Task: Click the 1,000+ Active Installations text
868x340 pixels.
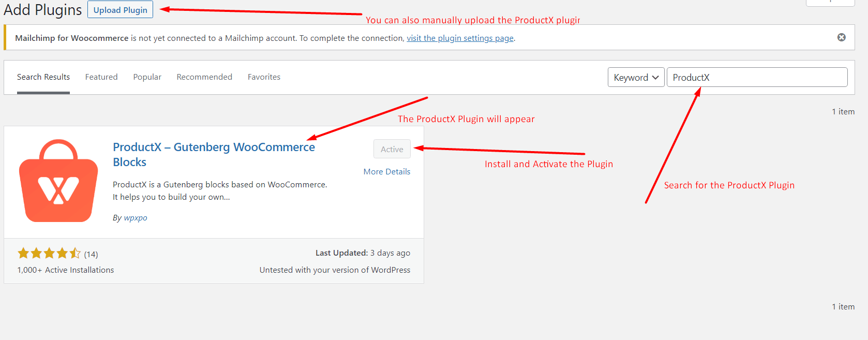Action: pyautogui.click(x=66, y=270)
